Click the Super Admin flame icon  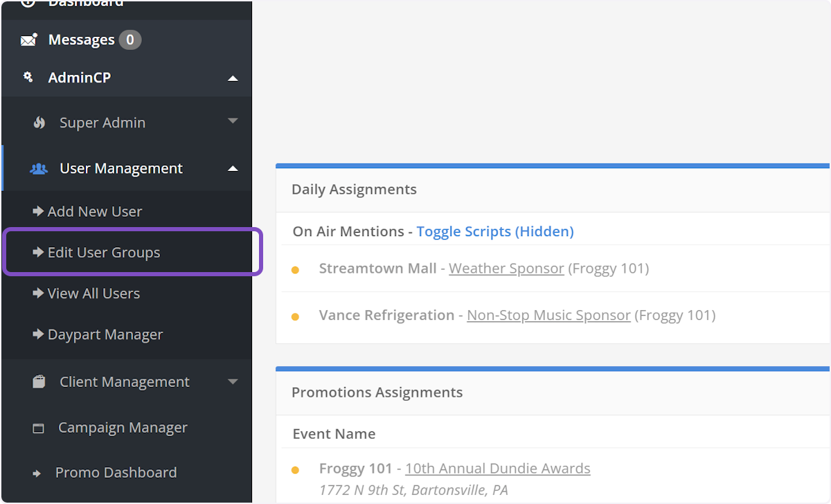click(x=39, y=123)
